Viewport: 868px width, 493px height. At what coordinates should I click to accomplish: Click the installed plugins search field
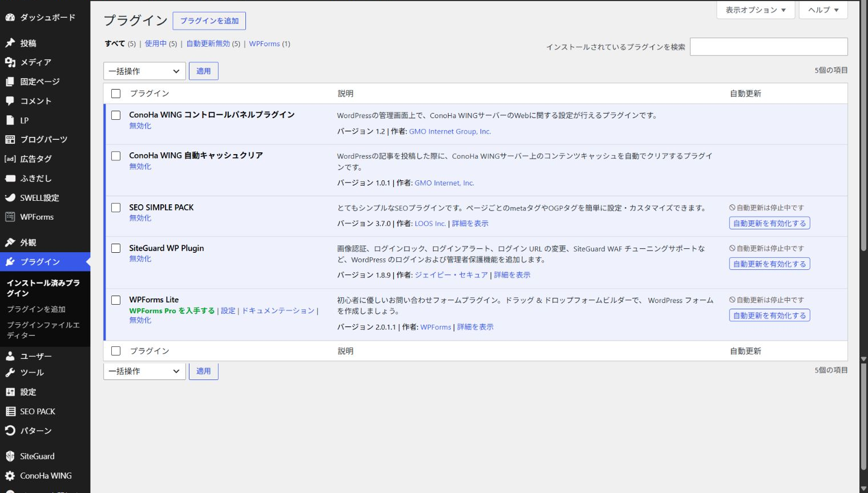click(x=769, y=47)
